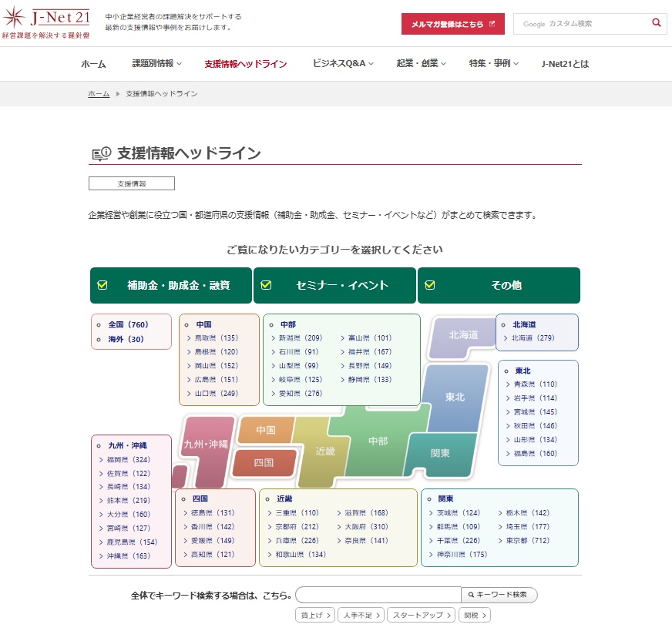672x631 pixels.
Task: Expand the ビジネスQ&A navigation dropdown
Action: click(344, 64)
